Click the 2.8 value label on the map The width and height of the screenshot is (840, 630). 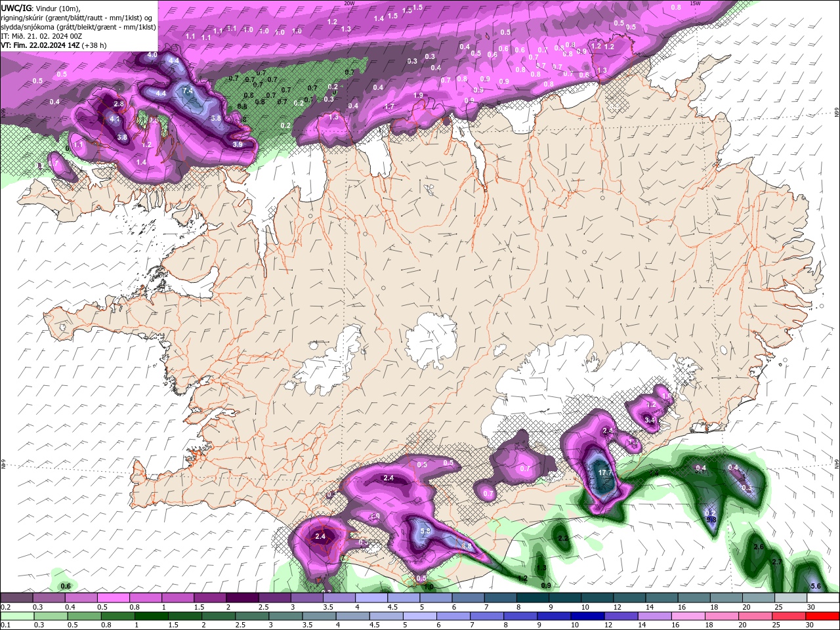click(x=119, y=104)
